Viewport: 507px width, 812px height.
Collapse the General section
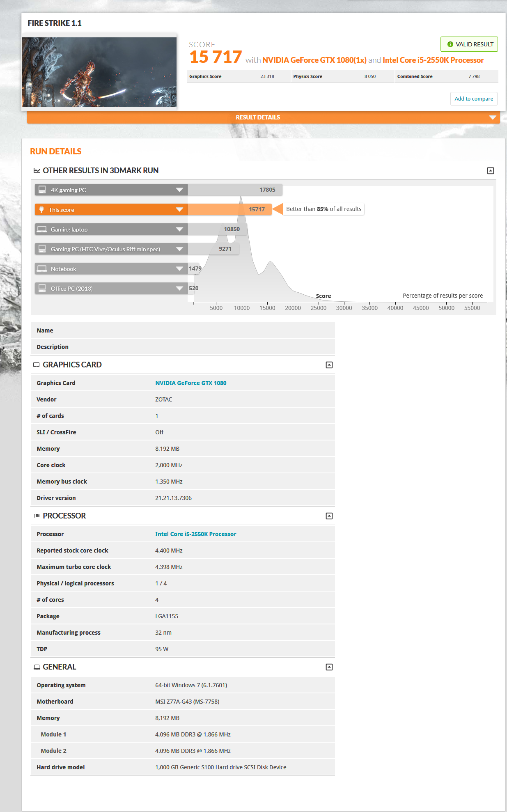329,667
